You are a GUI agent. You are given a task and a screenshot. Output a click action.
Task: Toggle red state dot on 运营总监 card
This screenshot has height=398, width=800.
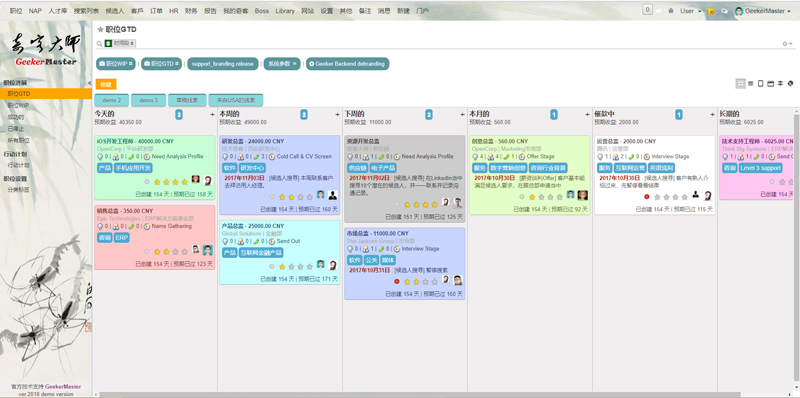[647, 196]
